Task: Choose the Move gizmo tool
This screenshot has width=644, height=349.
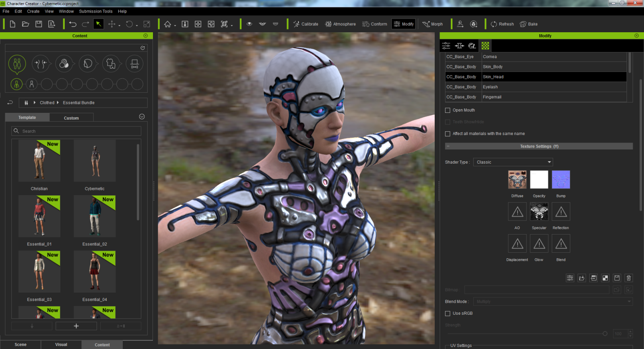Action: coord(112,24)
